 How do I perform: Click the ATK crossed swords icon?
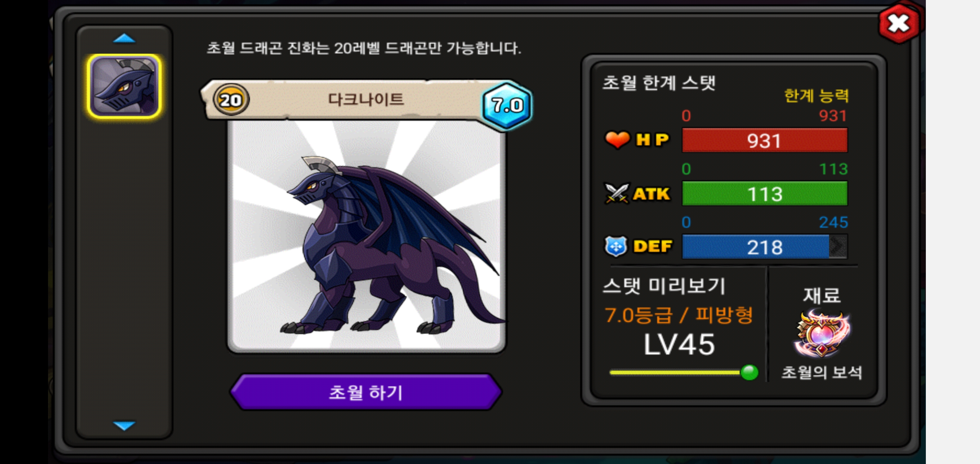point(617,193)
